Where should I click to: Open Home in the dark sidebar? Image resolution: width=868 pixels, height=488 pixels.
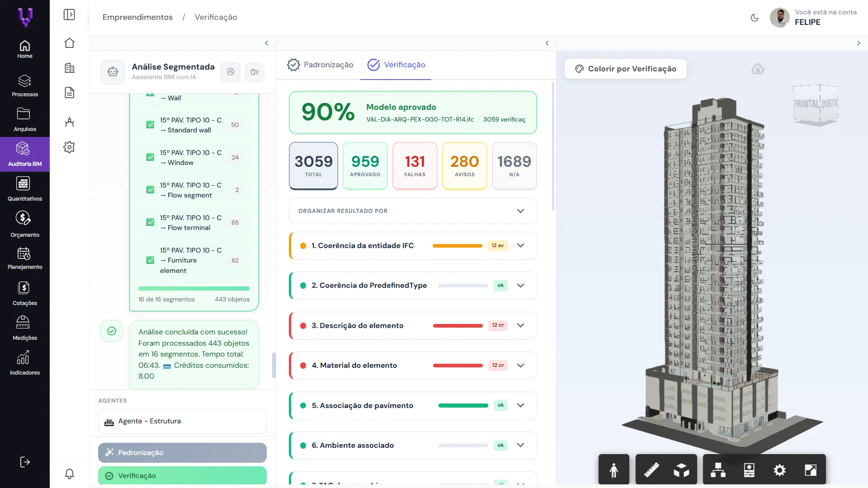pos(25,50)
